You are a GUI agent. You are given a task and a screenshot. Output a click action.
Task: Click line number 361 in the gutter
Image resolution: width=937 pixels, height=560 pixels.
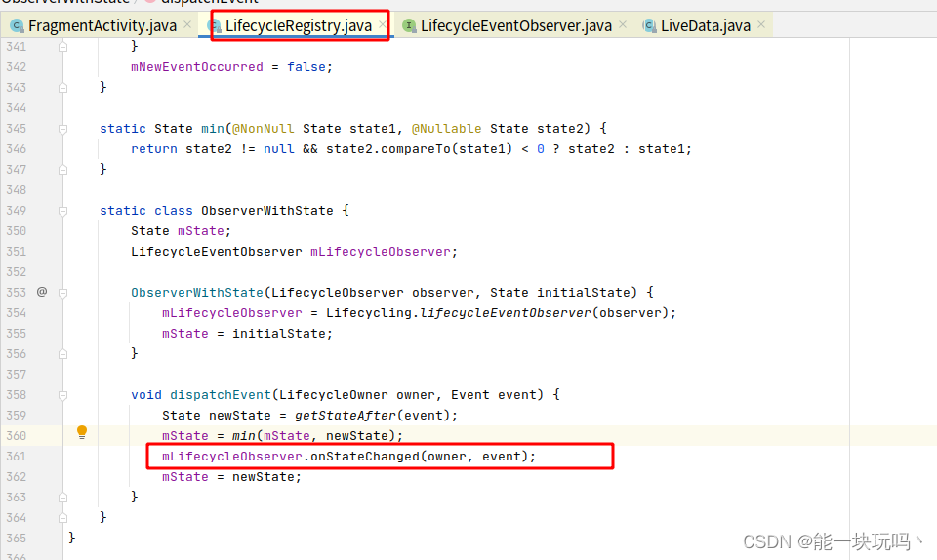pos(17,457)
